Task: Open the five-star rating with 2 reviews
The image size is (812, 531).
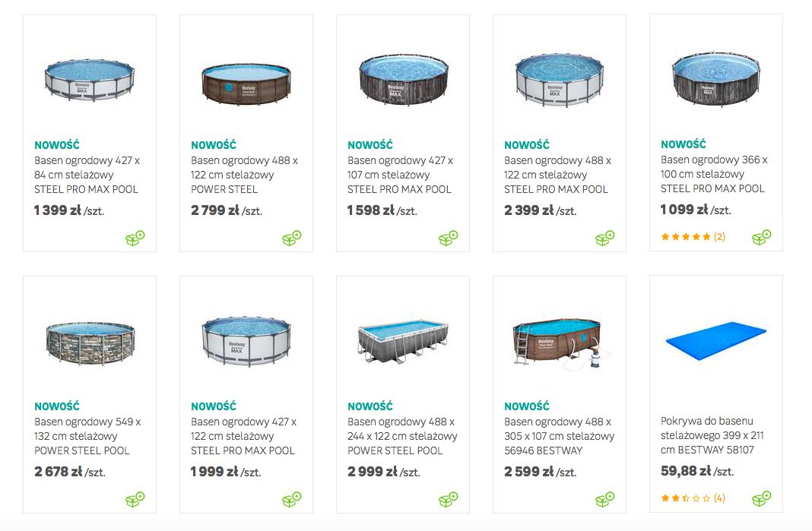Action: pyautogui.click(x=693, y=237)
